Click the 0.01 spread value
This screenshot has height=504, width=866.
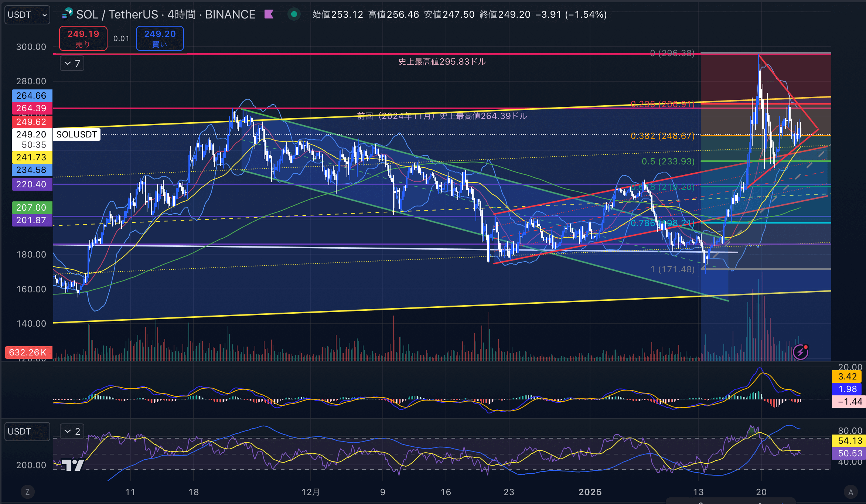[121, 38]
